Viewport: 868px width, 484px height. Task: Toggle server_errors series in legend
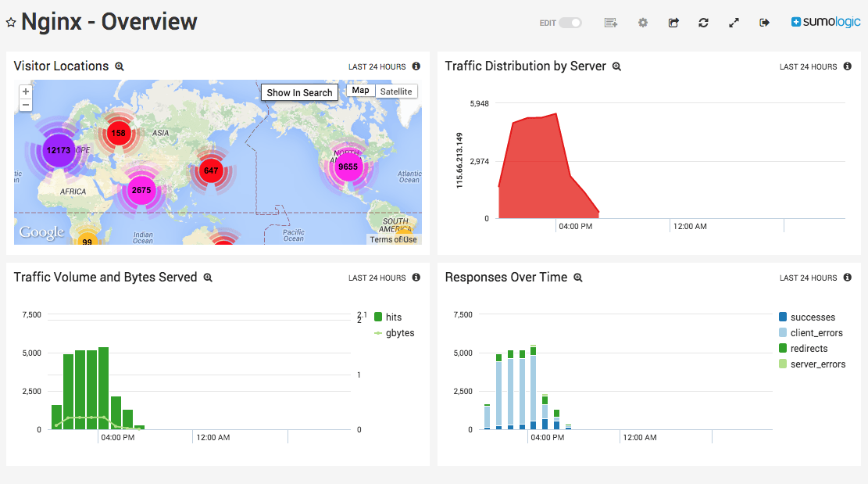(x=812, y=364)
